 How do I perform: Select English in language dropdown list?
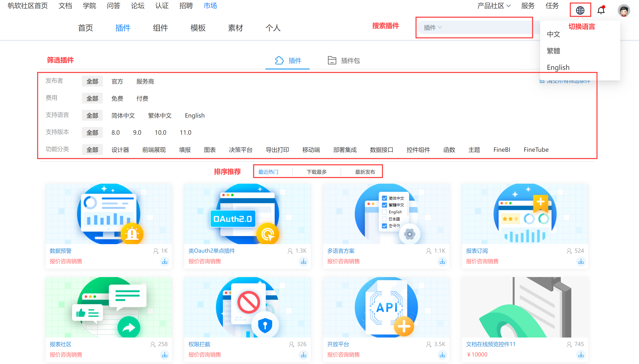(558, 67)
